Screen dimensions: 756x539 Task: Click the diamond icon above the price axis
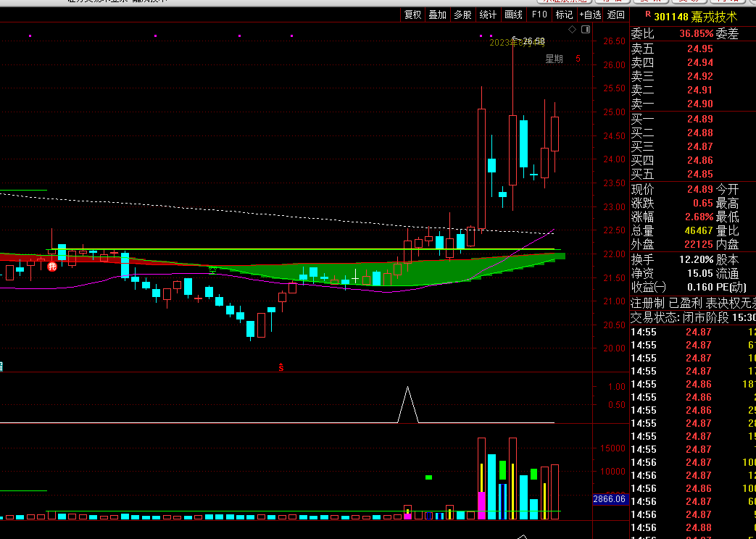[x=573, y=30]
